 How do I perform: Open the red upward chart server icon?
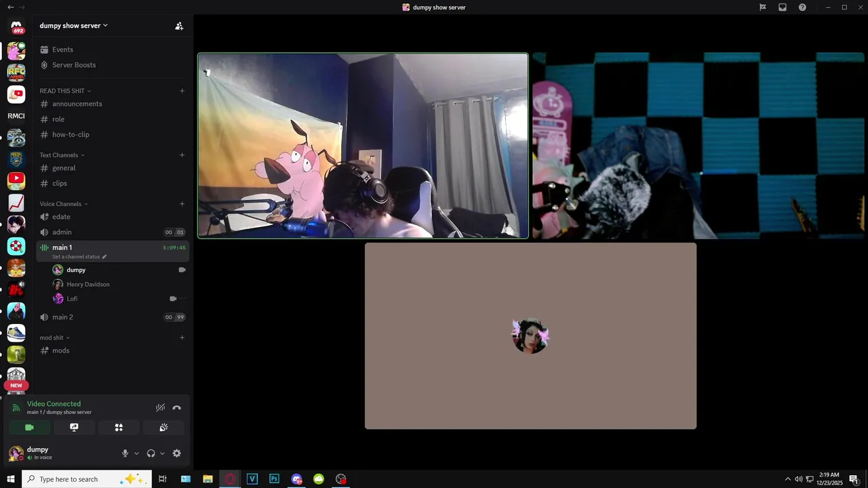point(16,203)
